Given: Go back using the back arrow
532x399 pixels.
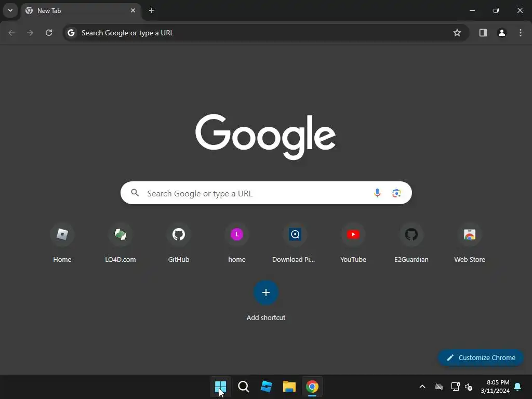Looking at the screenshot, I should [11, 33].
